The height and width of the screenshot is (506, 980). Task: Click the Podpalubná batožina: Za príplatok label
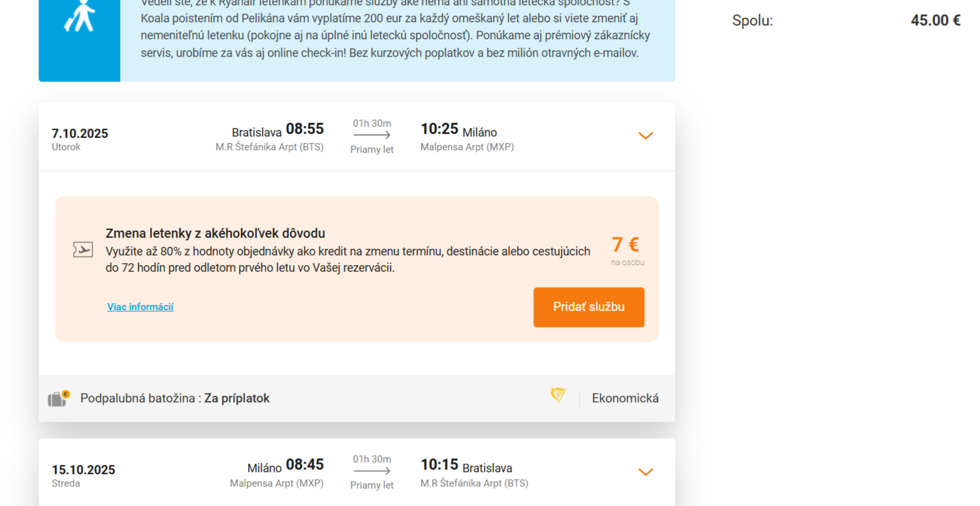(175, 398)
